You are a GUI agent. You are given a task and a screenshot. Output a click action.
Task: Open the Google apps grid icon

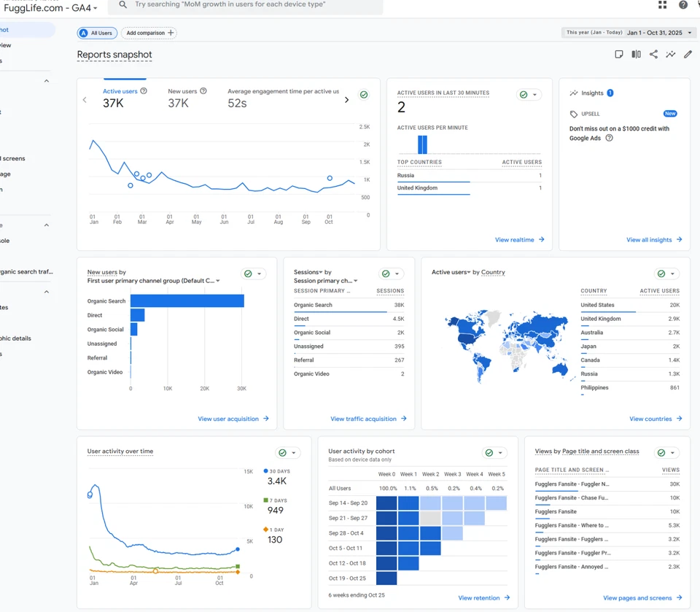[662, 5]
